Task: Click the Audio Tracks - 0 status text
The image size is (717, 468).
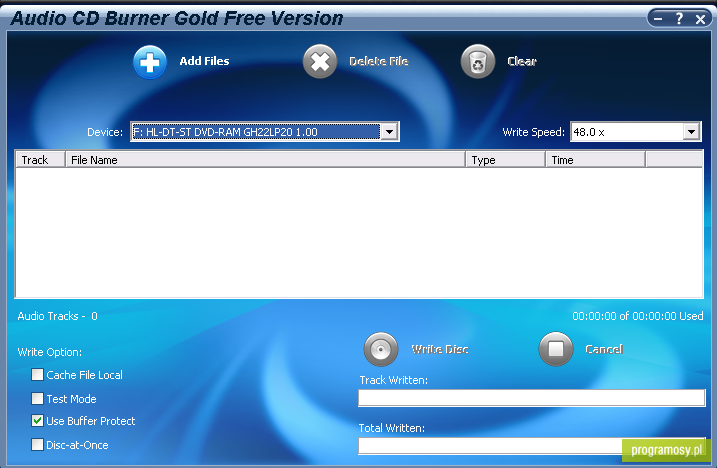Action: 58,316
